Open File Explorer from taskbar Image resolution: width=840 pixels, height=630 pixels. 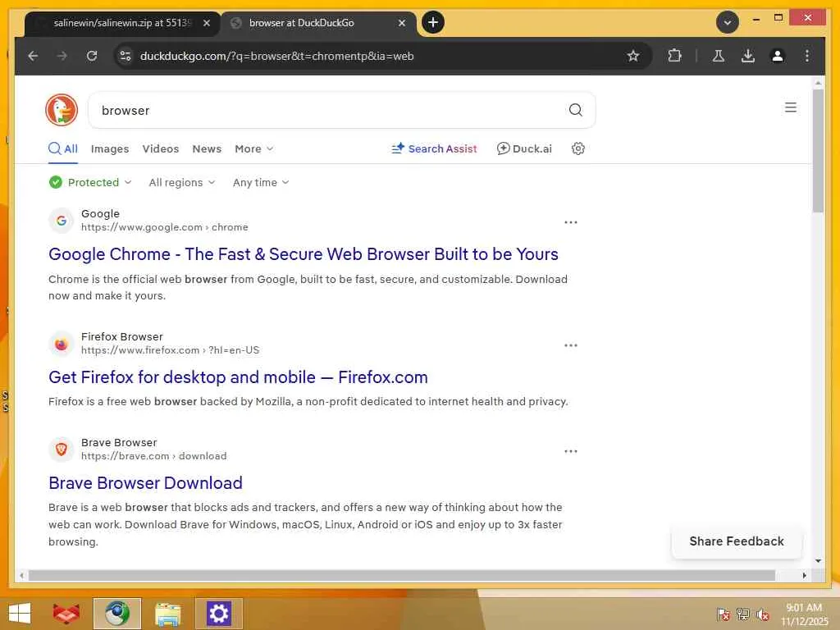tap(167, 614)
